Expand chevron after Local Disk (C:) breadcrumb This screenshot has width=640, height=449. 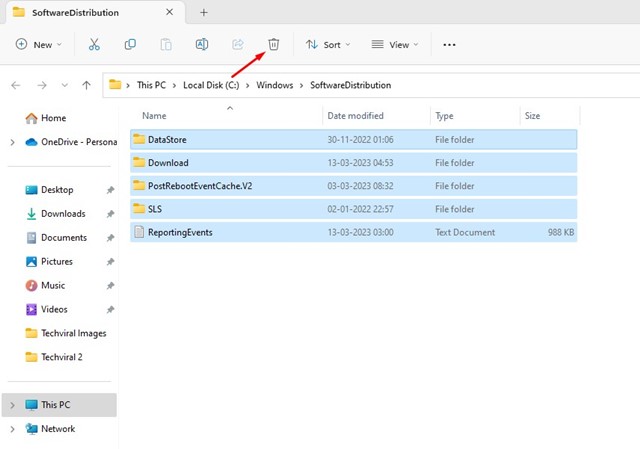click(247, 86)
